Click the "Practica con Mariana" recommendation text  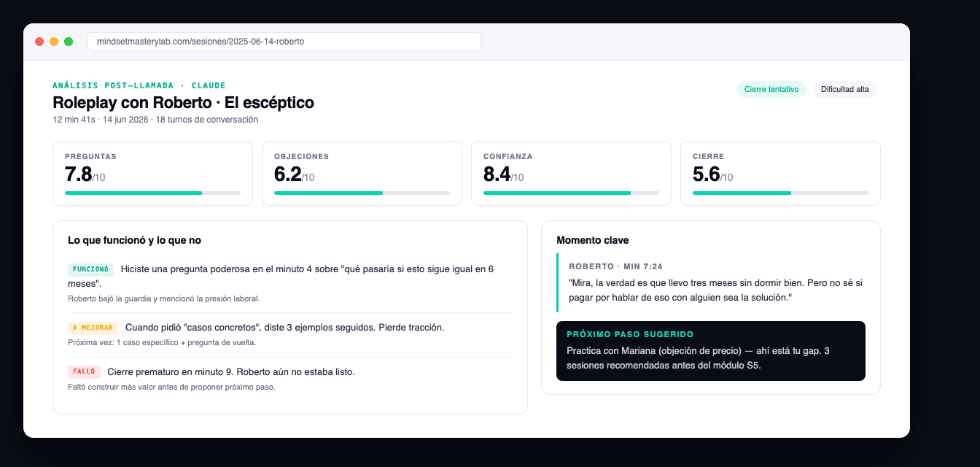coord(698,358)
